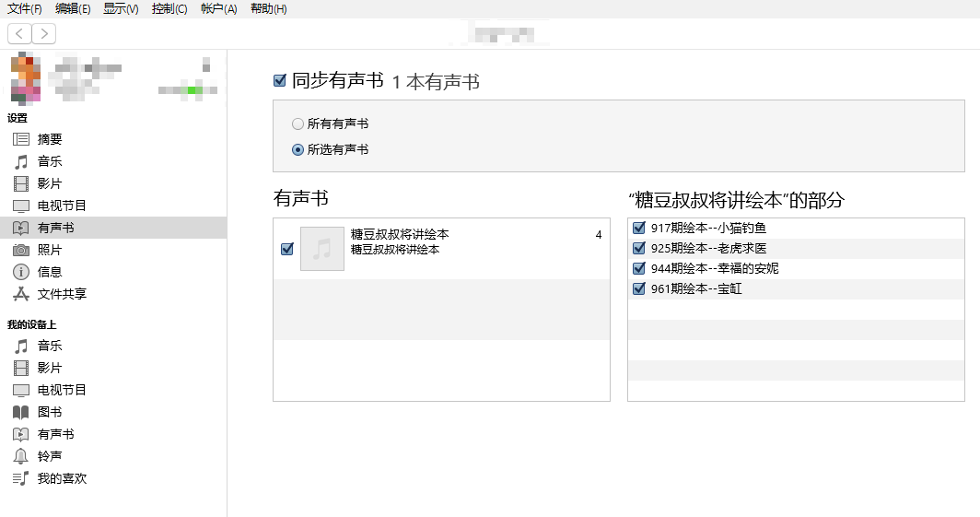Select the 文件共享 app icon
The width and height of the screenshot is (980, 517).
21,294
